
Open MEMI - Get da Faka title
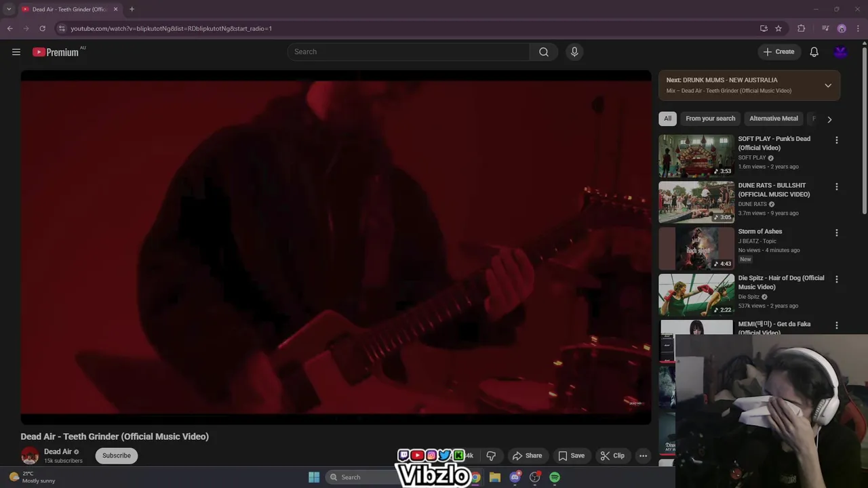(774, 328)
